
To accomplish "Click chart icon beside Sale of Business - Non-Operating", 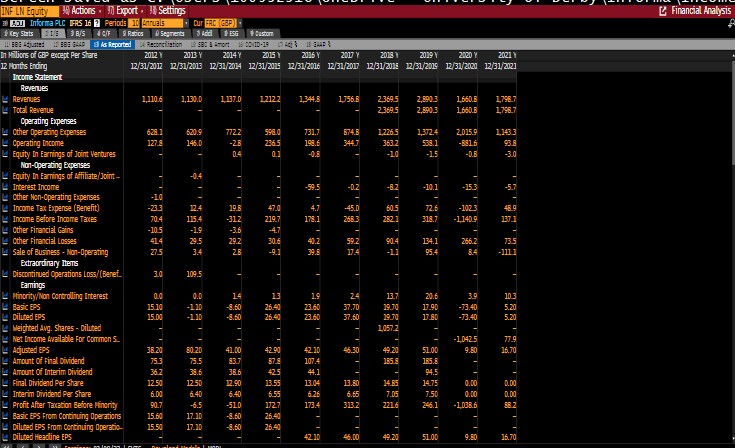I will coord(5,252).
